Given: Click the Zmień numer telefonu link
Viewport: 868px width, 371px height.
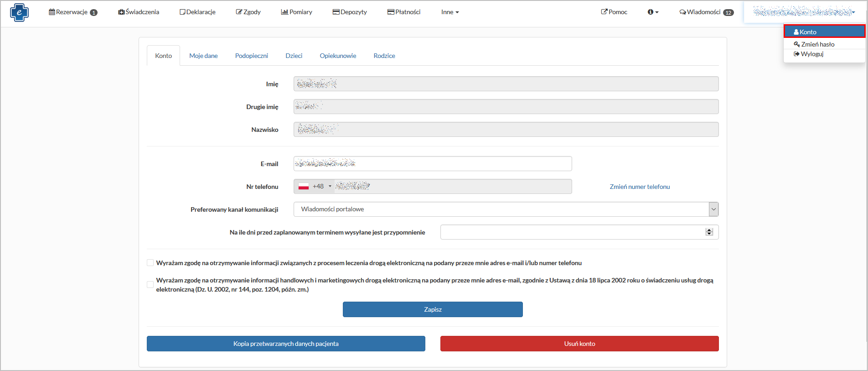Looking at the screenshot, I should click(640, 187).
